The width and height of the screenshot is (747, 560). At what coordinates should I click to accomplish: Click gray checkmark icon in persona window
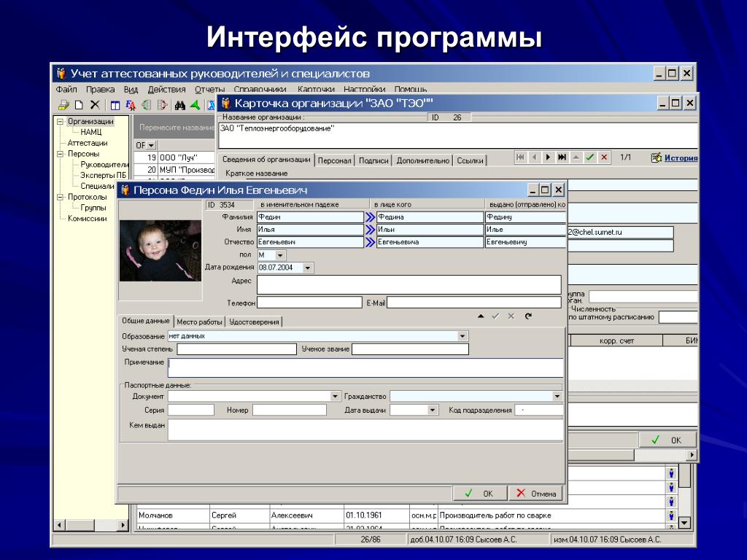[x=496, y=316]
